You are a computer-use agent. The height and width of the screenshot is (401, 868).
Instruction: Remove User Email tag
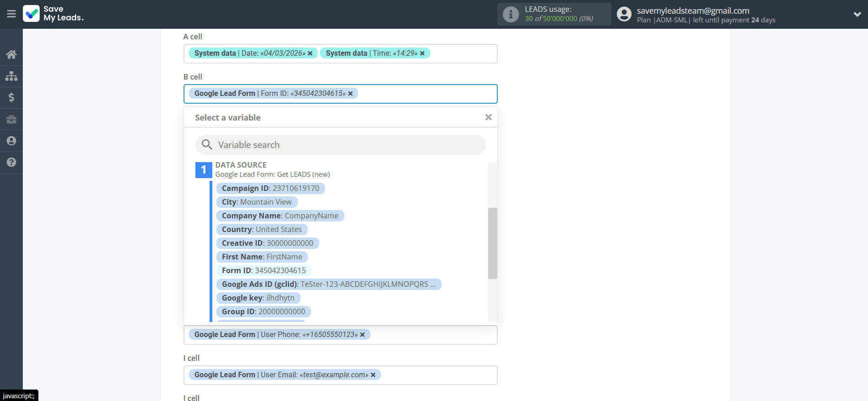[373, 375]
